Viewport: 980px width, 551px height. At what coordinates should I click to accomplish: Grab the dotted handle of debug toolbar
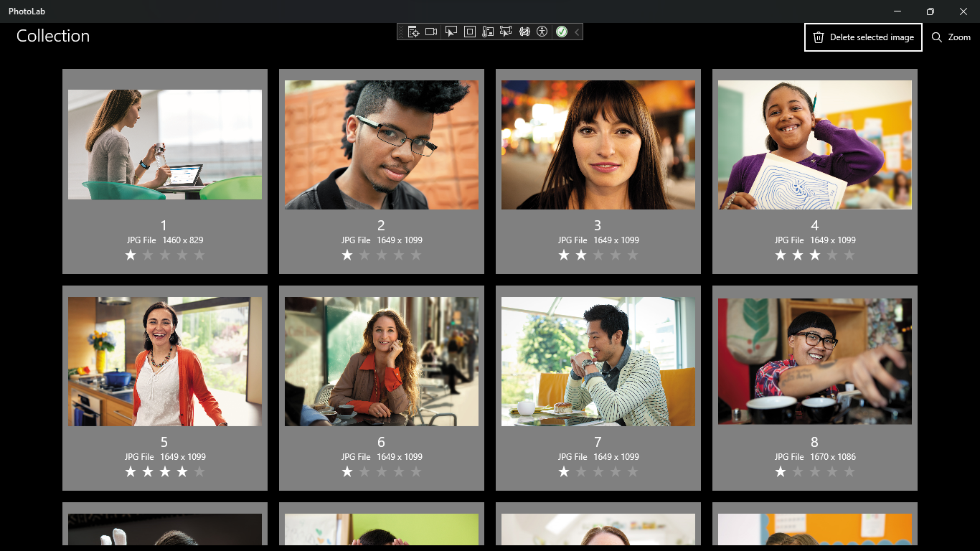pos(402,32)
